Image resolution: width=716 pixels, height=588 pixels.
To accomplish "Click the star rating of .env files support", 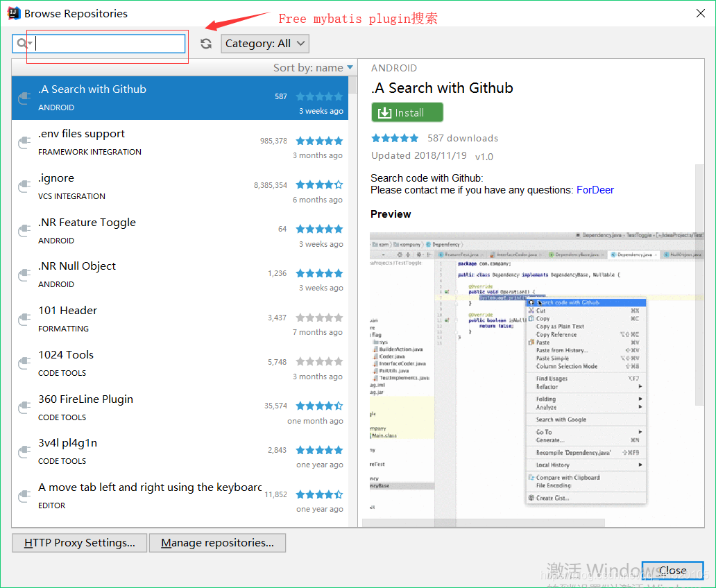I will click(x=319, y=141).
